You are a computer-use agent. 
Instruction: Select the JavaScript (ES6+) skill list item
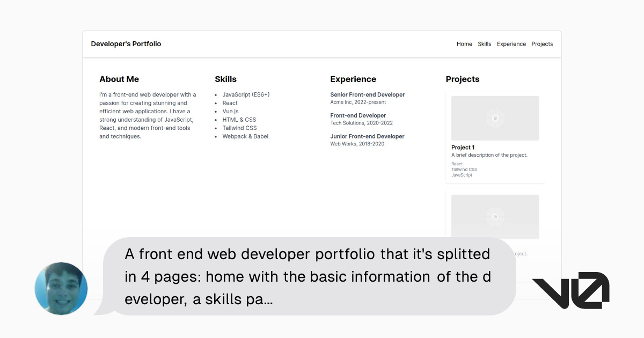[246, 93]
